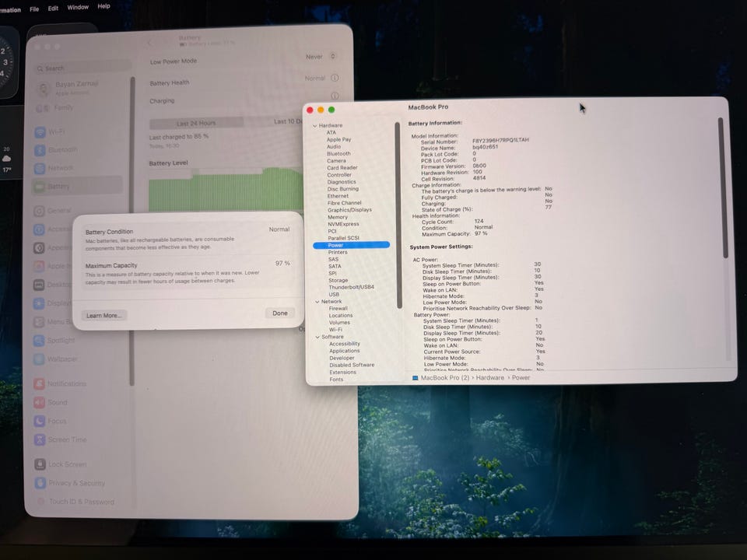This screenshot has width=747, height=560.
Task: Select Apple Pay in hardware list
Action: tap(338, 139)
